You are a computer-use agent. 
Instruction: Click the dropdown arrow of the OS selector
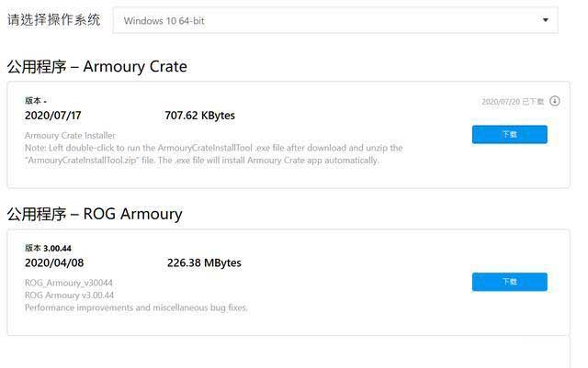point(546,20)
